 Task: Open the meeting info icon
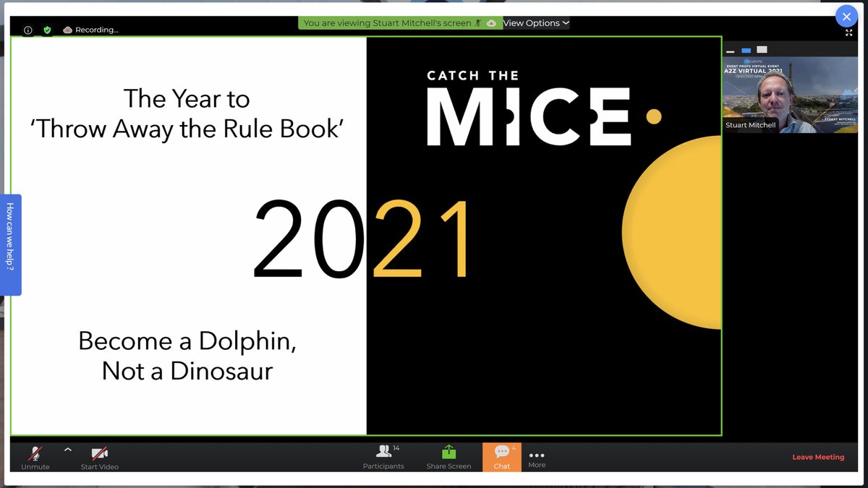point(28,30)
